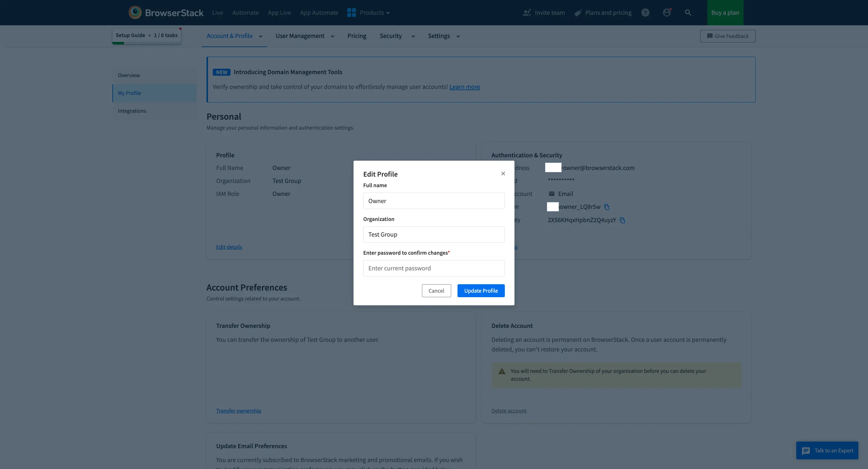Click the BrowserStack logo icon
This screenshot has width=868, height=469.
pos(135,12)
